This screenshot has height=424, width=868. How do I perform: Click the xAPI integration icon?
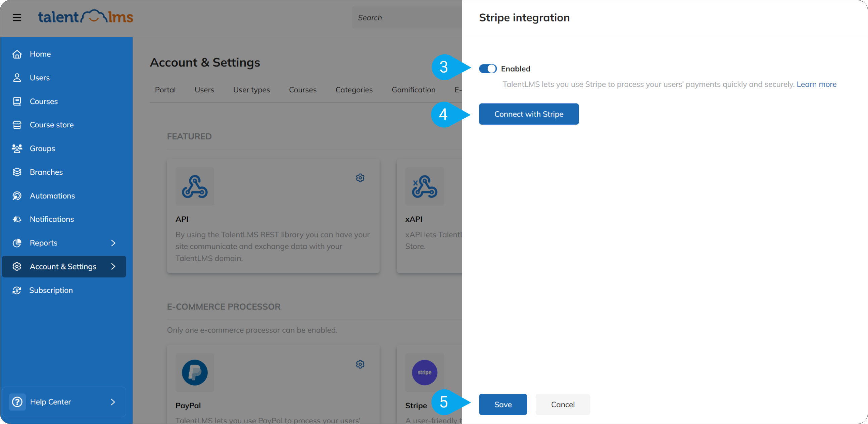[x=425, y=186]
